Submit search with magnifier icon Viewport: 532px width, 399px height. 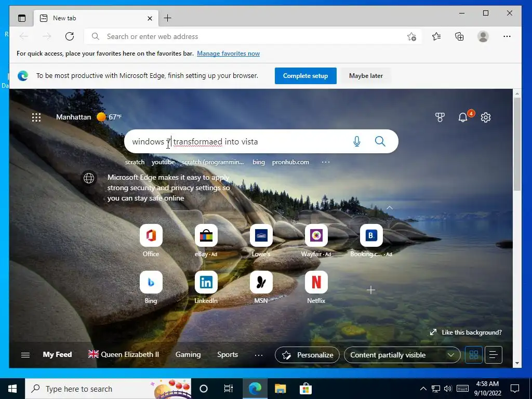tap(380, 141)
